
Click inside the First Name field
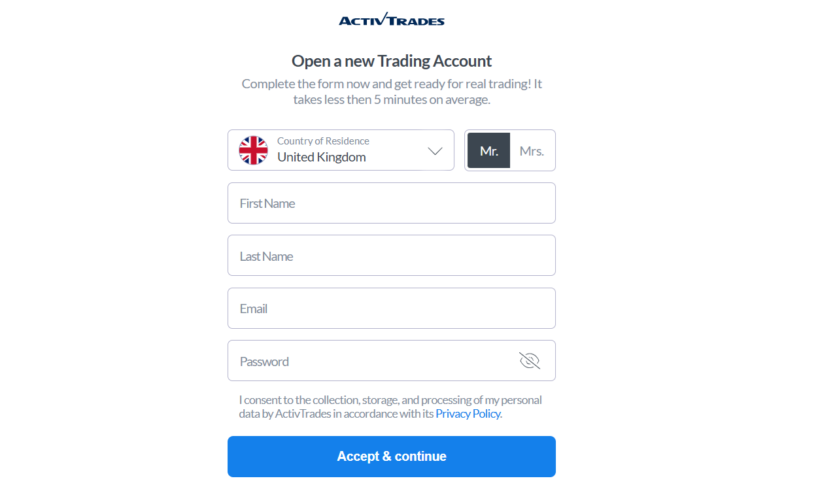[x=391, y=203]
